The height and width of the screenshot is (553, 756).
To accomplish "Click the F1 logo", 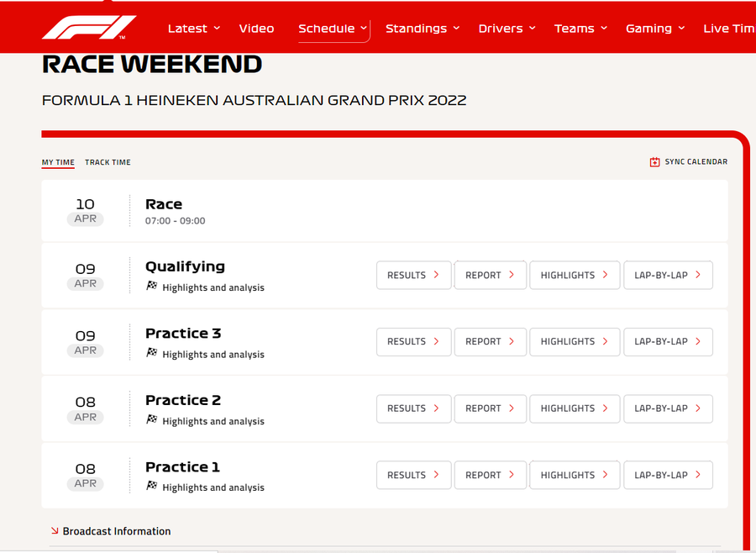I will coord(89,28).
